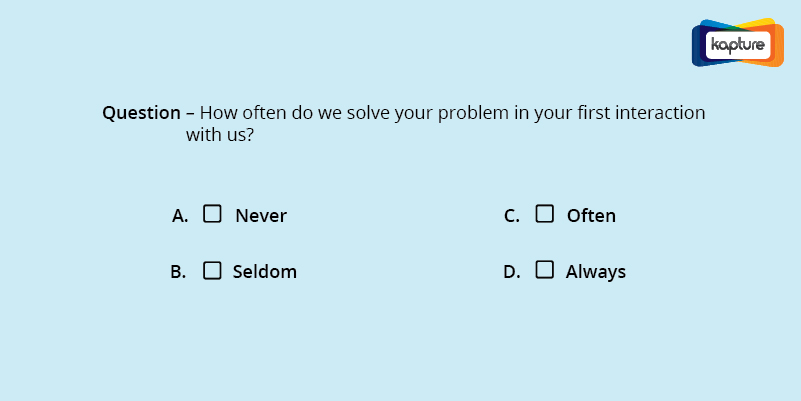
Task: Click the letter A. marker
Action: point(180,216)
